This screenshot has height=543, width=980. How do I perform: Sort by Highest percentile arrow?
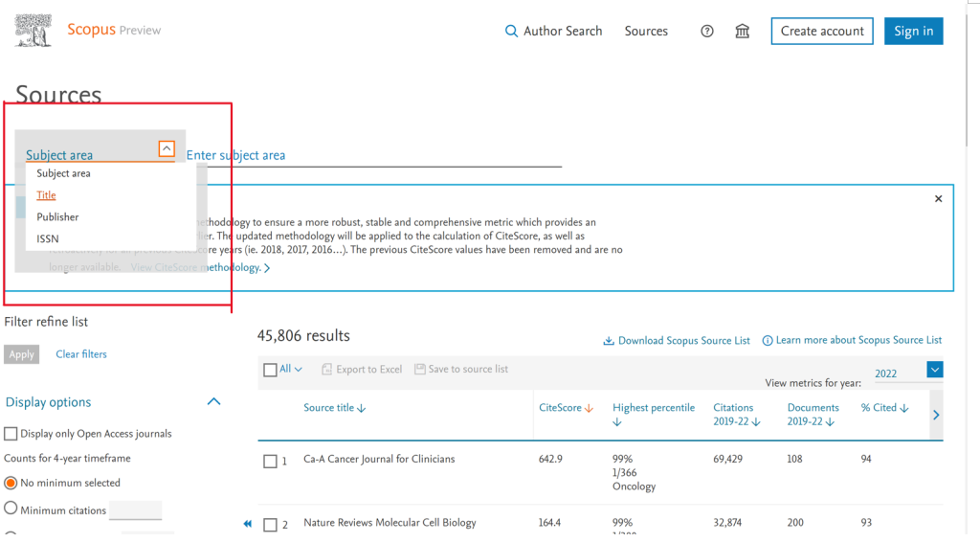click(617, 422)
